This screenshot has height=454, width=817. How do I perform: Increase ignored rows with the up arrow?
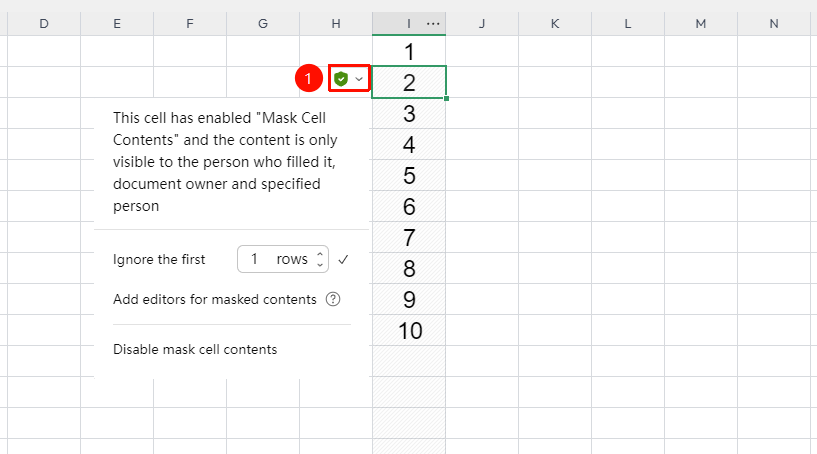pyautogui.click(x=320, y=254)
